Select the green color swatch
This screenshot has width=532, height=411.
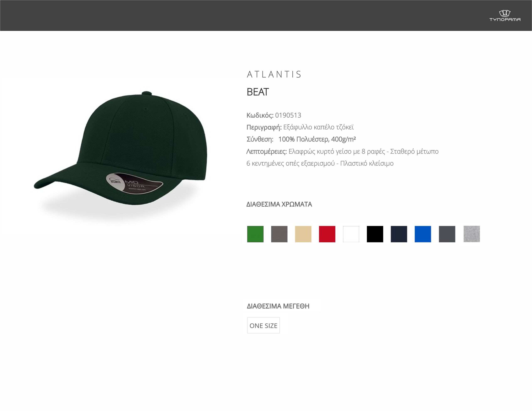click(x=255, y=234)
